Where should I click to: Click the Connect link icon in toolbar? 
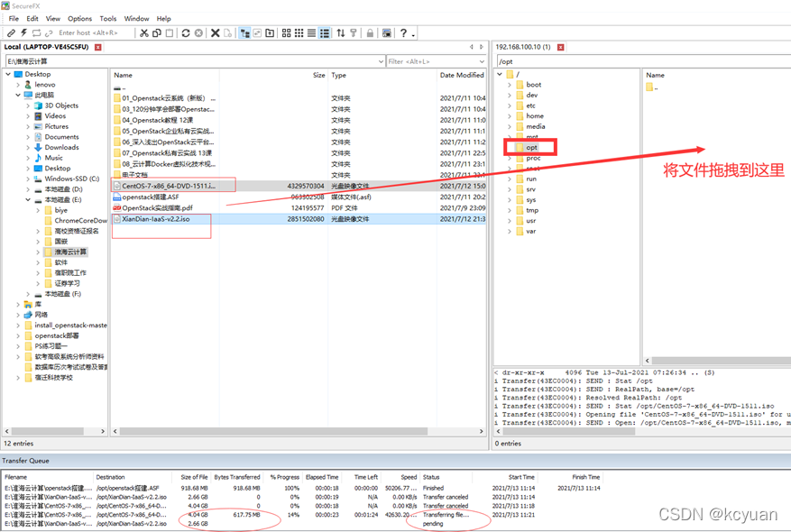click(11, 32)
